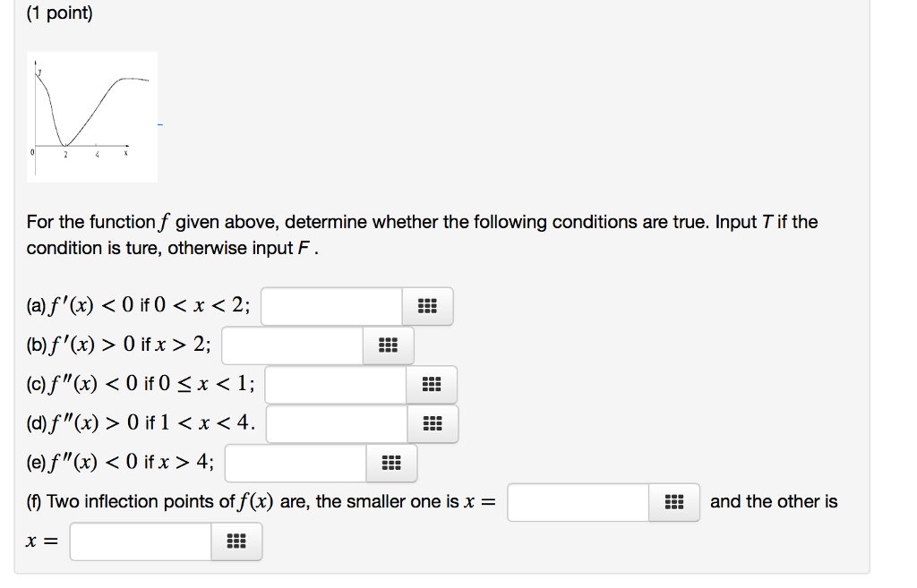Open the equation editor for part (c)
The height and width of the screenshot is (588, 917).
[433, 384]
